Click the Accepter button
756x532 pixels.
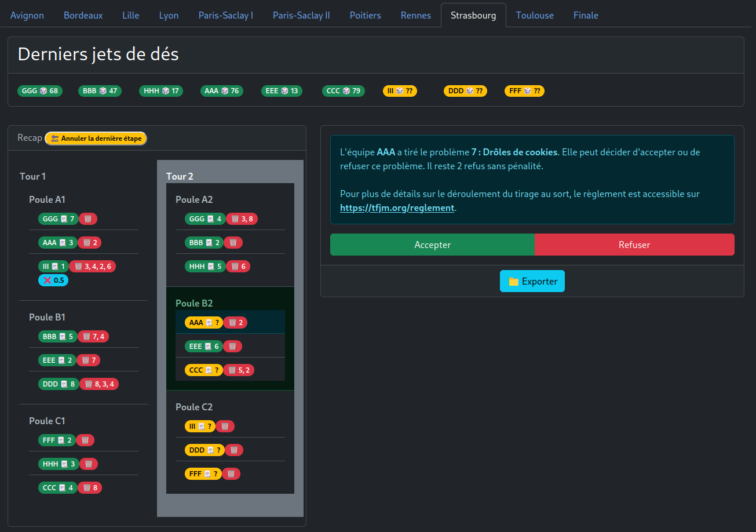tap(432, 245)
